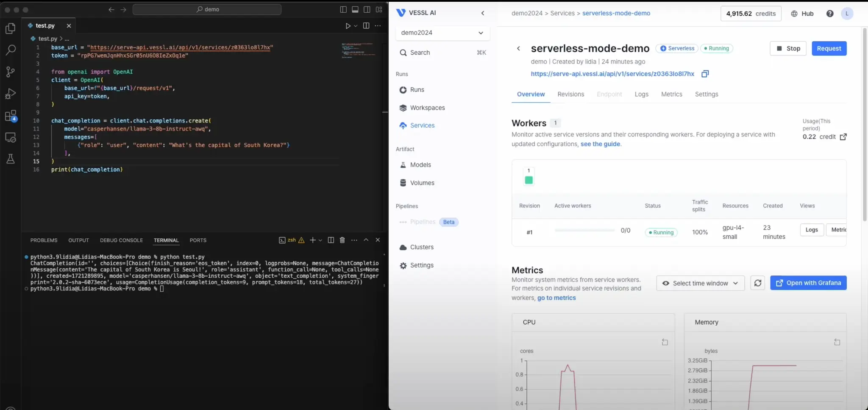
Task: Open the Search view in VS Code activity bar
Action: 11,50
